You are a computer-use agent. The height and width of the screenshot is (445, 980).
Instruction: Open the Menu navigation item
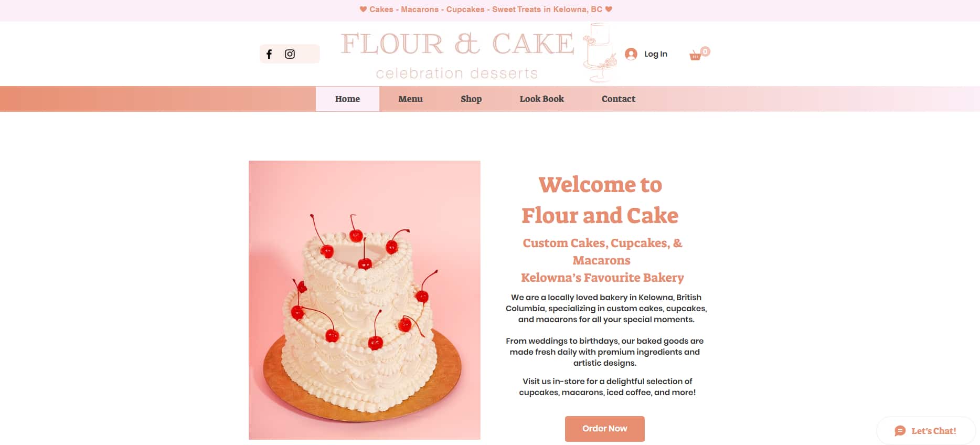pyautogui.click(x=410, y=99)
